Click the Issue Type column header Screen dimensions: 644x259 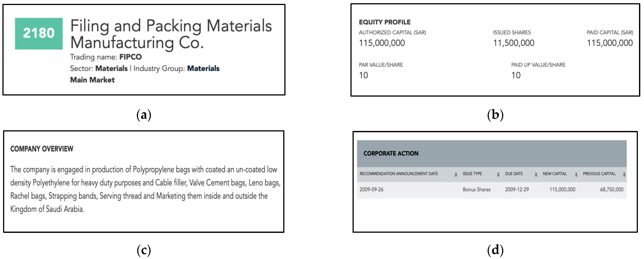tap(472, 174)
